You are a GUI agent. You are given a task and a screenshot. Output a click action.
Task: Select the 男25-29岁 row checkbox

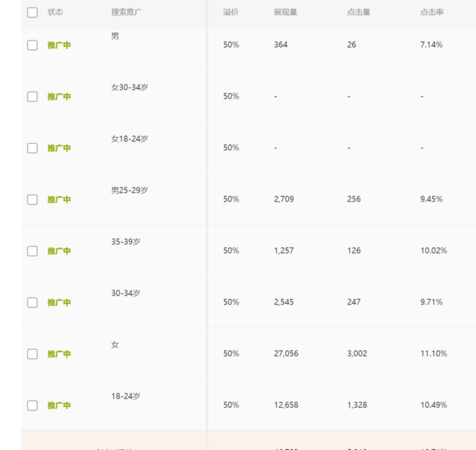point(33,200)
